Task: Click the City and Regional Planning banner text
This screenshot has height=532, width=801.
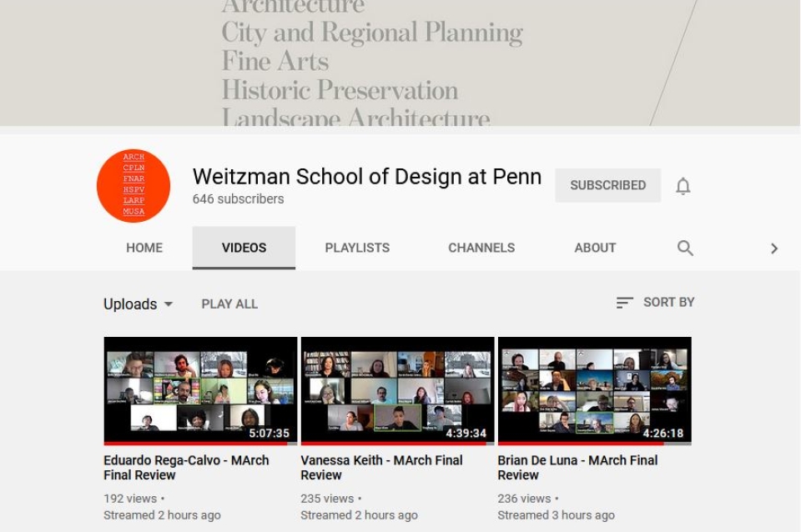Action: 372,33
